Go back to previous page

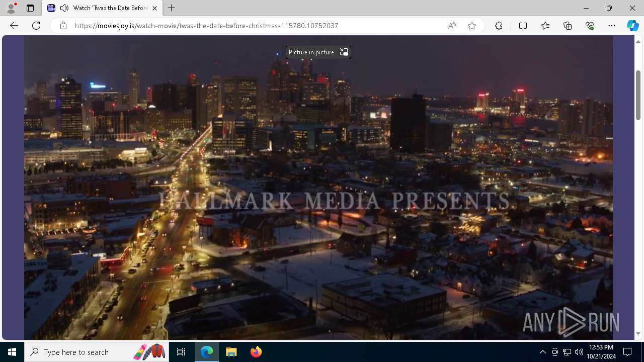click(x=14, y=26)
